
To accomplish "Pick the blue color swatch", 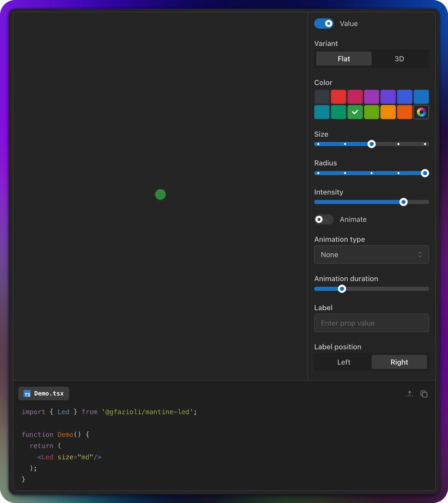I will click(421, 96).
